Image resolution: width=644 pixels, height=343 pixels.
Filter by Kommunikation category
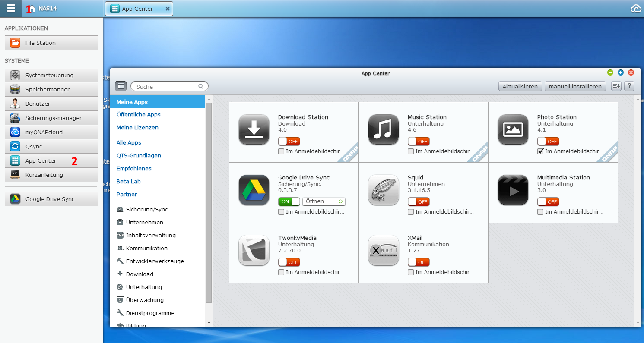142,249
